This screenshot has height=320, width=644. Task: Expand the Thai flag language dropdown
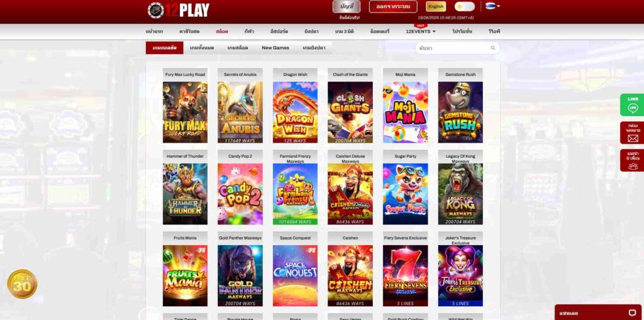coord(492,6)
